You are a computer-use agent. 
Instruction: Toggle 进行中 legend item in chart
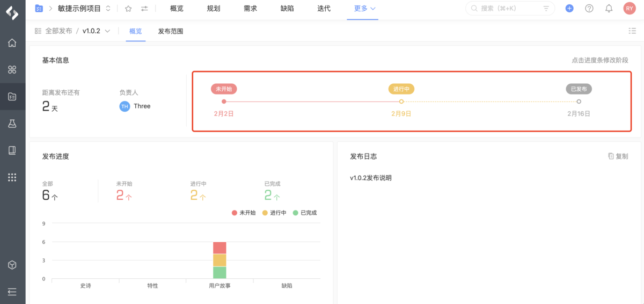(274, 213)
